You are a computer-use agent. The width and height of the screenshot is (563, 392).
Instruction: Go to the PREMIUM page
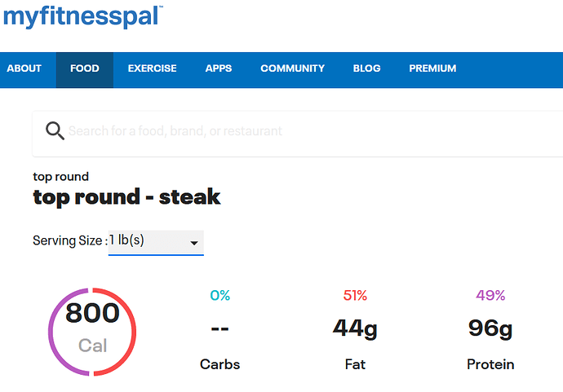click(432, 68)
